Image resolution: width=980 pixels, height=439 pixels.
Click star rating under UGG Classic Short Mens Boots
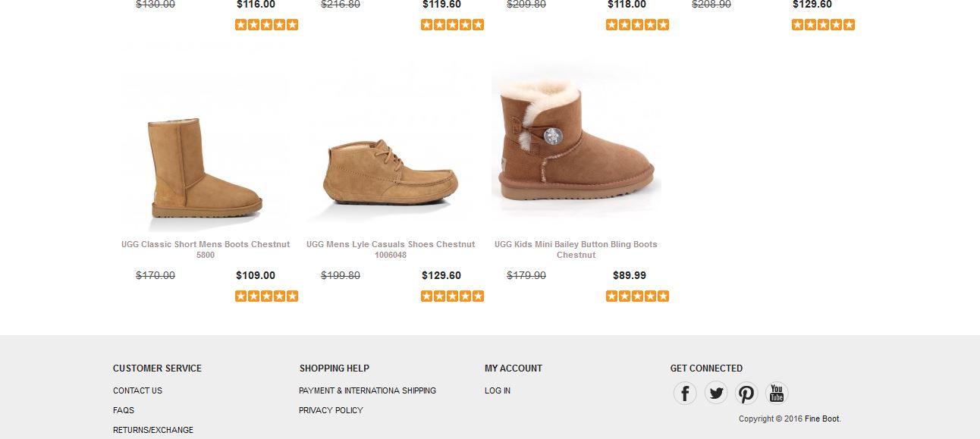(266, 296)
